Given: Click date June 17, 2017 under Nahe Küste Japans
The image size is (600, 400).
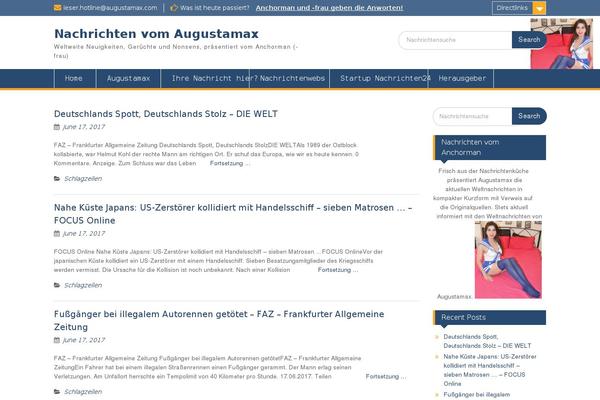Looking at the screenshot, I should [84, 233].
